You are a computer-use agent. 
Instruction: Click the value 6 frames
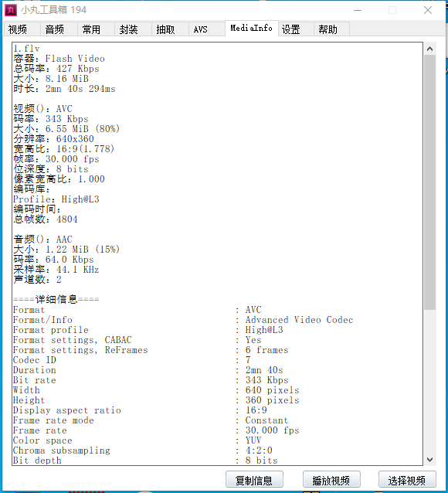click(x=267, y=350)
